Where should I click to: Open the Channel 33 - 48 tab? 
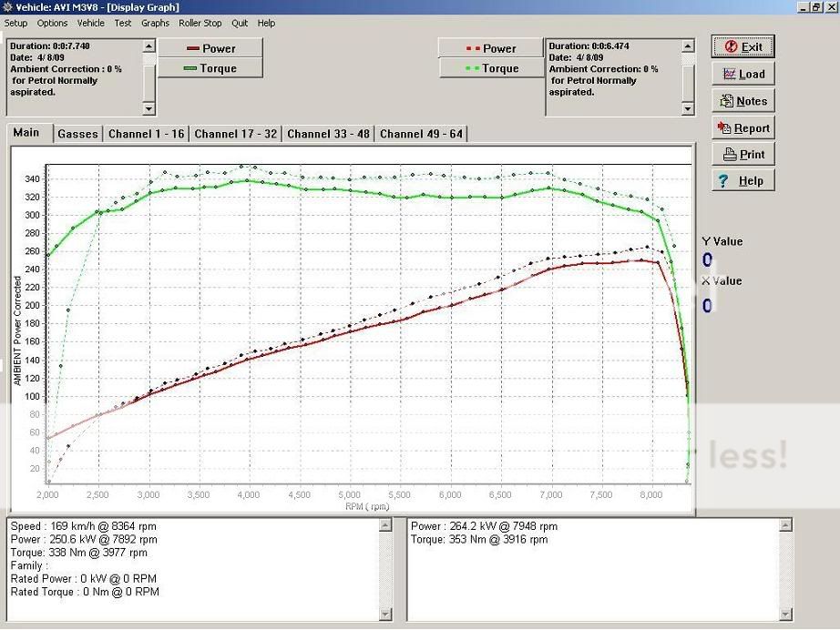pyautogui.click(x=328, y=134)
